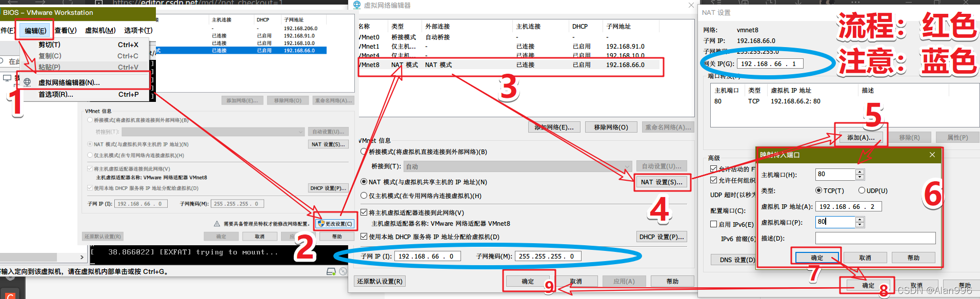Toggle the 允许活动的 F... checkbox in NAT settings

(x=713, y=168)
